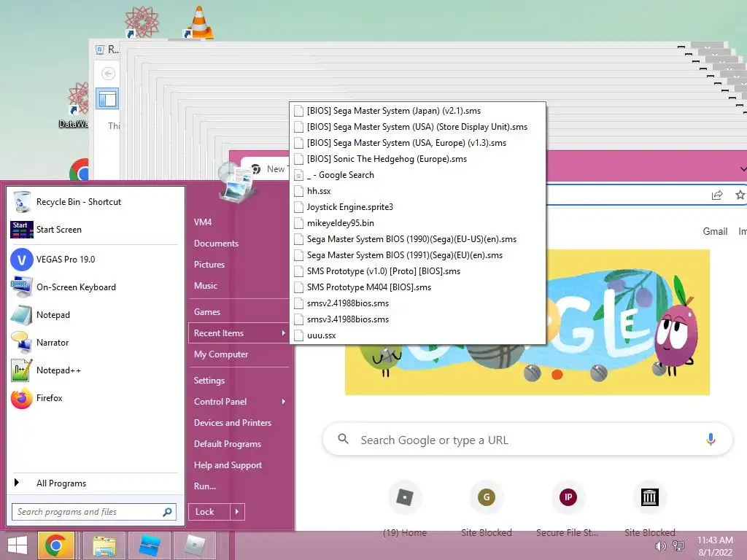Launch VEGAS Pro 19.0
The width and height of the screenshot is (747, 560).
pyautogui.click(x=94, y=260)
